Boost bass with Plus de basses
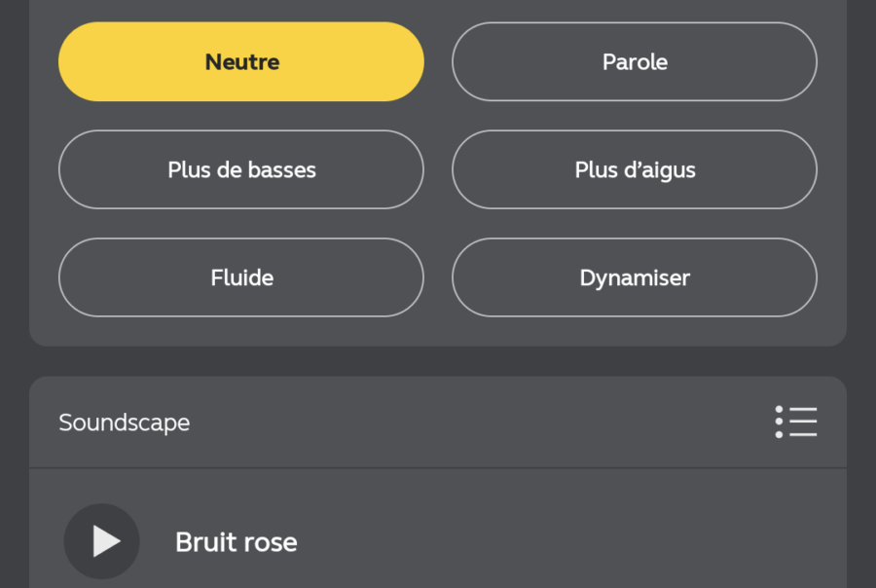Screen dimensions: 876x588 (241, 169)
